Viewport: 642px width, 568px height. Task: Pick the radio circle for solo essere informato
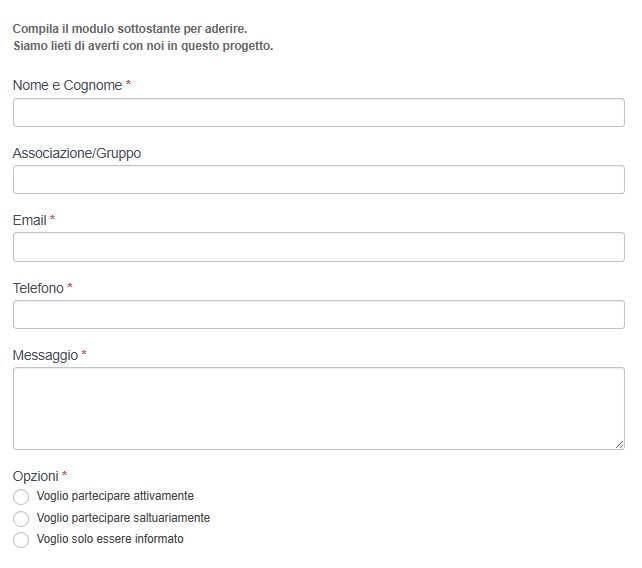click(x=21, y=540)
